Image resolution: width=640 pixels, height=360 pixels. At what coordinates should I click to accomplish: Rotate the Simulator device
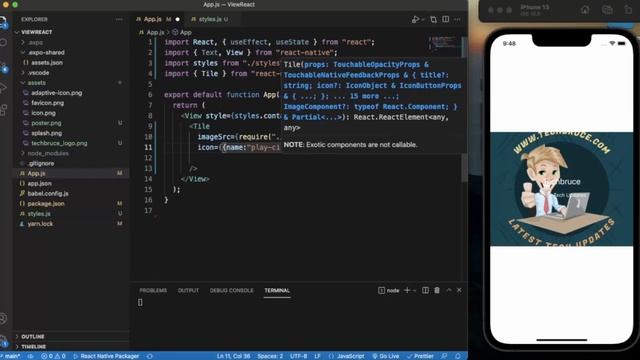tap(629, 10)
